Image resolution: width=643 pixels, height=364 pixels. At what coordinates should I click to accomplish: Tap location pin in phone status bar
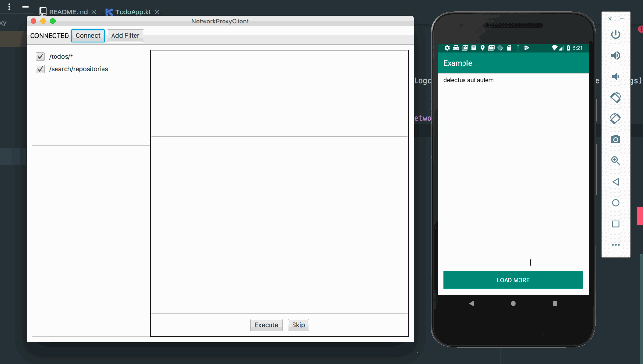pyautogui.click(x=483, y=48)
